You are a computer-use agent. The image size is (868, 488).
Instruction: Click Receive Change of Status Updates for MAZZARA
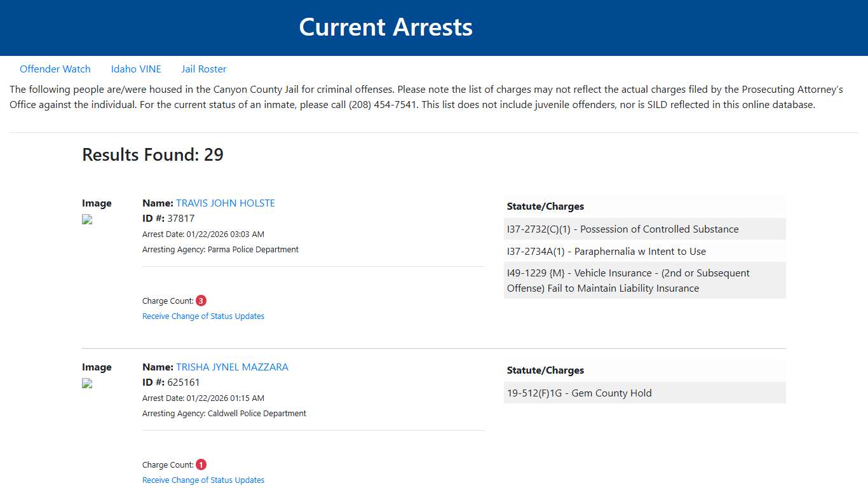203,480
